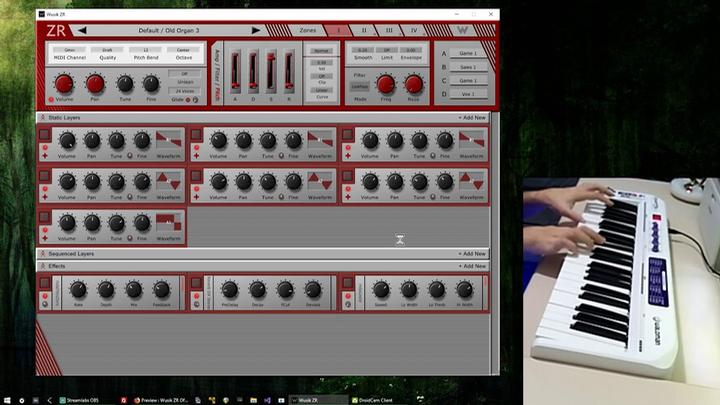This screenshot has width=720, height=405.
Task: Click red dot on the PreDelay effect
Action: click(197, 296)
